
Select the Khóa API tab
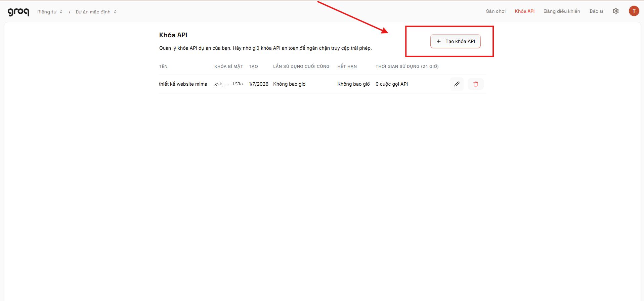click(x=524, y=11)
